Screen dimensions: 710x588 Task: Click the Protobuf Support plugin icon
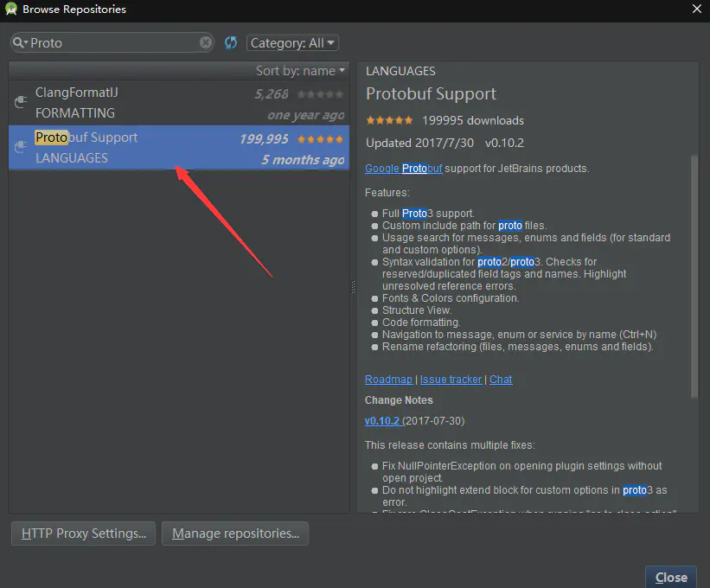tap(21, 147)
